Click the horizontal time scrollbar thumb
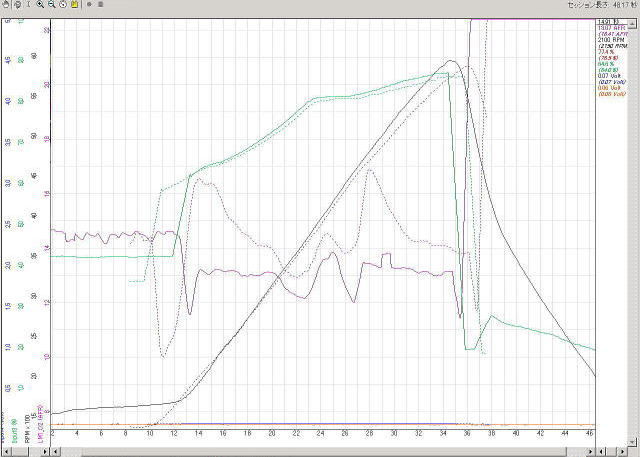Image resolution: width=640 pixels, height=457 pixels. coord(324,452)
